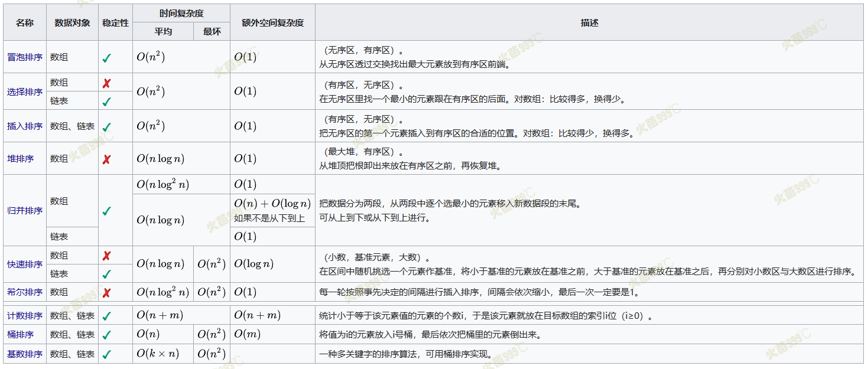The width and height of the screenshot is (868, 369).
Task: Open the 快速排序 link
Action: click(x=25, y=264)
